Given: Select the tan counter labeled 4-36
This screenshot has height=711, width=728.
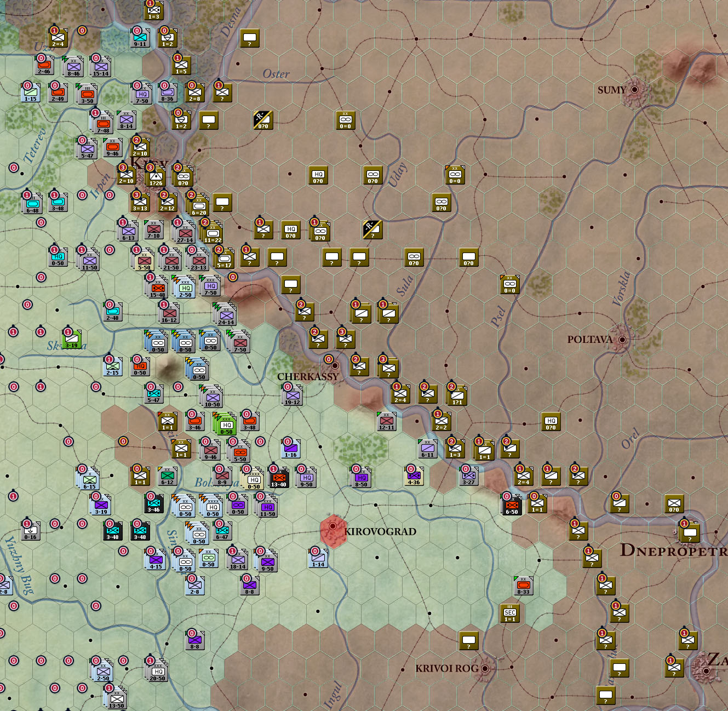Looking at the screenshot, I should pyautogui.click(x=414, y=476).
